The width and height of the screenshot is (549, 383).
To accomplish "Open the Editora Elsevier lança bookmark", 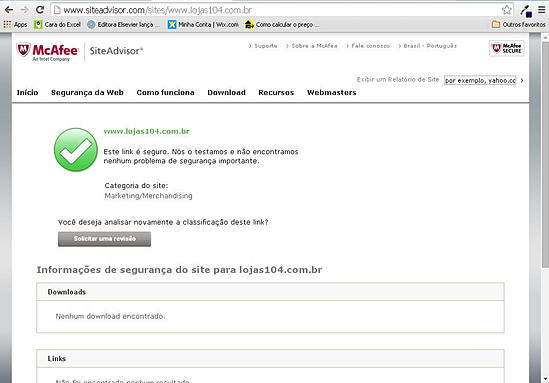I will pyautogui.click(x=124, y=25).
